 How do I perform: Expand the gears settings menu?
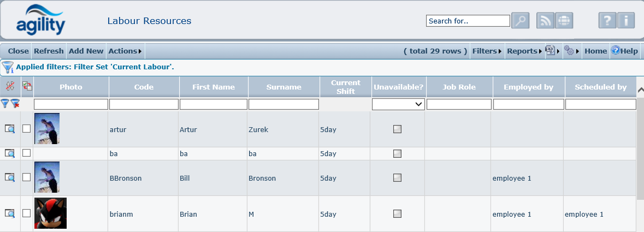571,51
